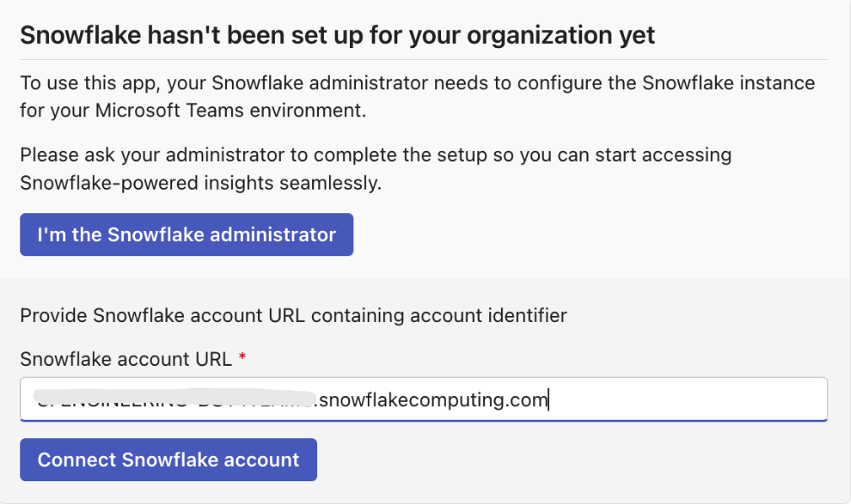Viewport: 851px width, 504px height.
Task: Click the "Snowflake account URL" field label
Action: [x=126, y=359]
